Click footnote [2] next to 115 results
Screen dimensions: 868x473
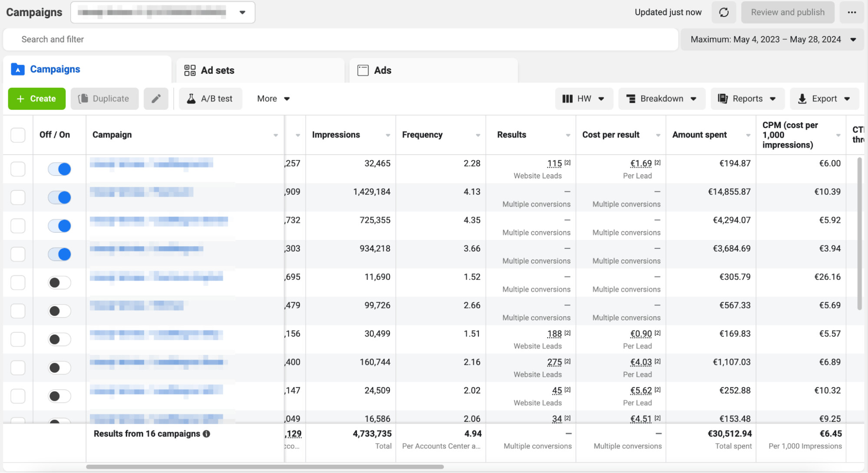point(568,162)
